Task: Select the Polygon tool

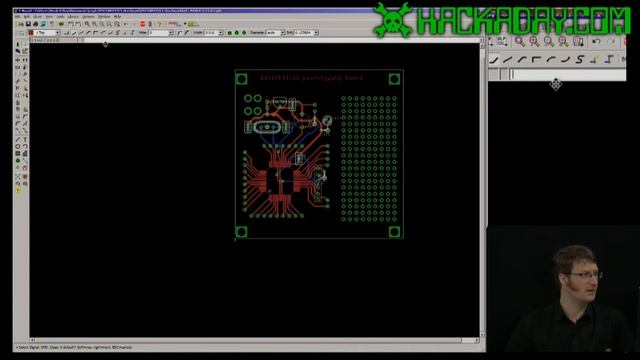Action: [25, 153]
